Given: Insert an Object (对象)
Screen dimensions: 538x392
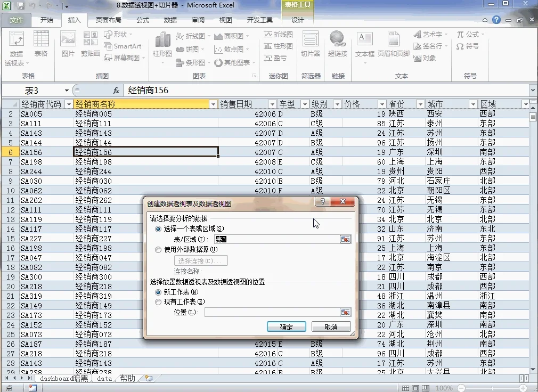Looking at the screenshot, I should [425, 58].
